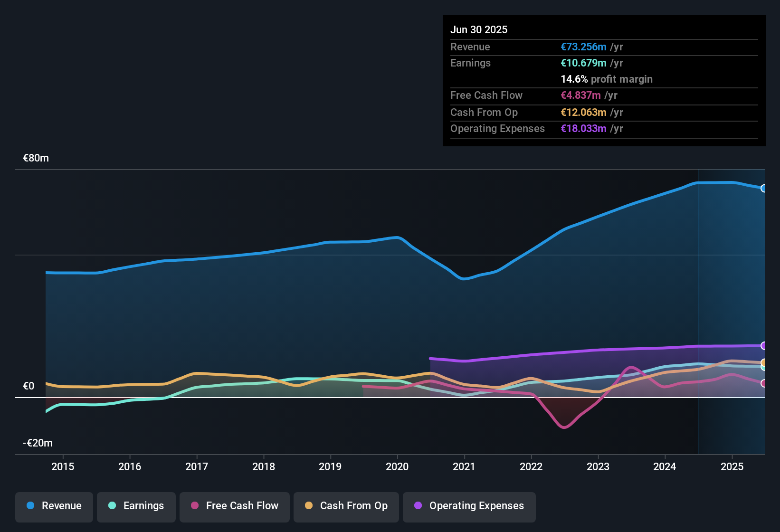Click the Earnings label in tooltip

click(470, 63)
